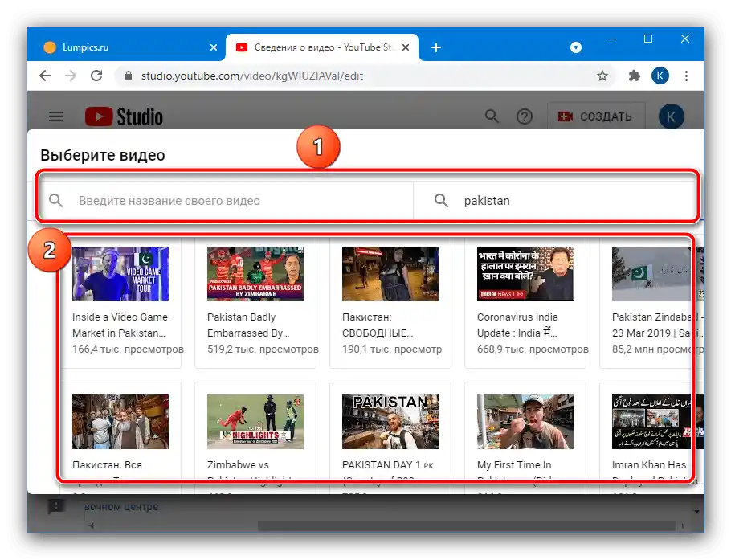Open the extensions puzzle icon
The height and width of the screenshot is (560, 731).
tap(634, 76)
